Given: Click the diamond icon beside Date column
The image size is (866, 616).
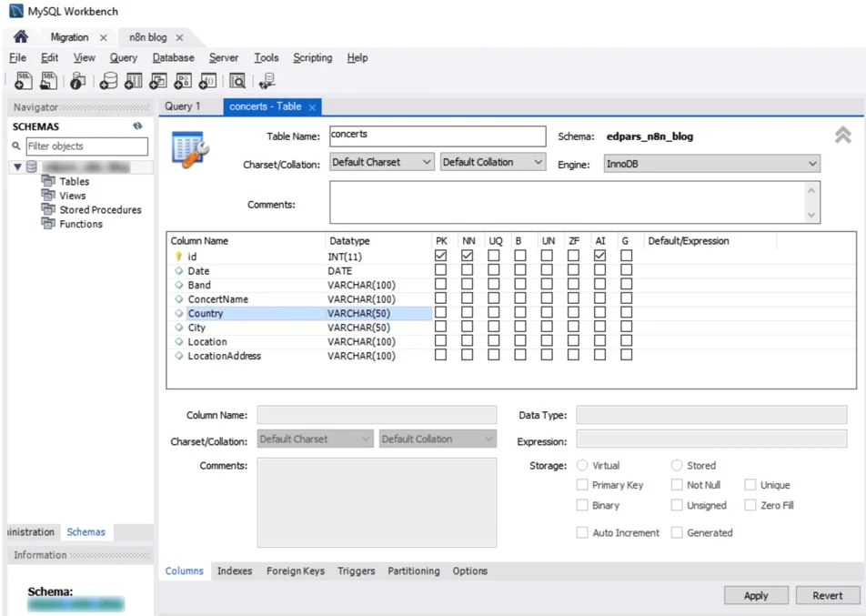Looking at the screenshot, I should [179, 271].
